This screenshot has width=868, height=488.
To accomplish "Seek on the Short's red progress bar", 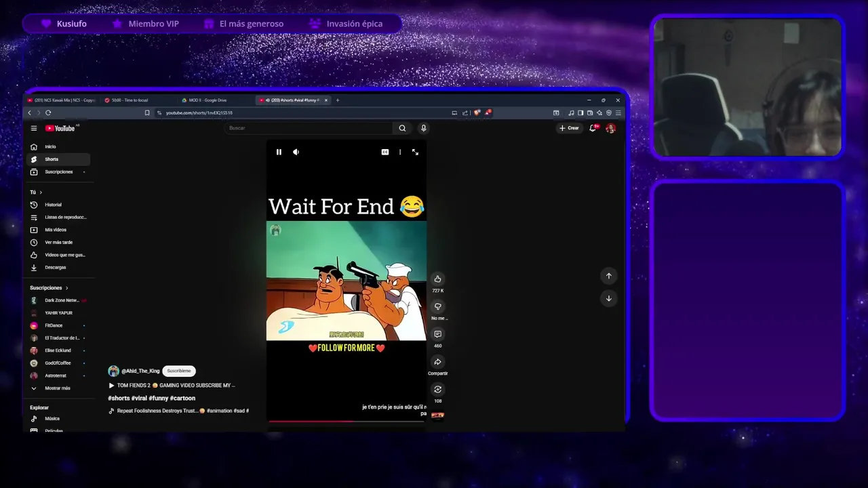I will coord(346,421).
